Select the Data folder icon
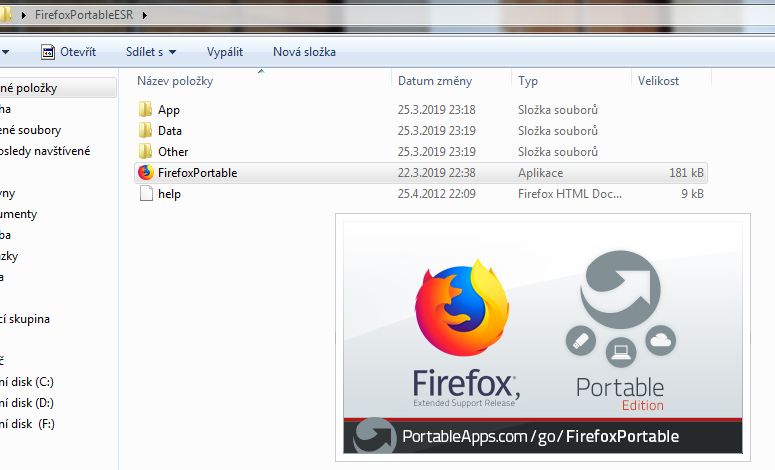The height and width of the screenshot is (470, 775). 145,130
